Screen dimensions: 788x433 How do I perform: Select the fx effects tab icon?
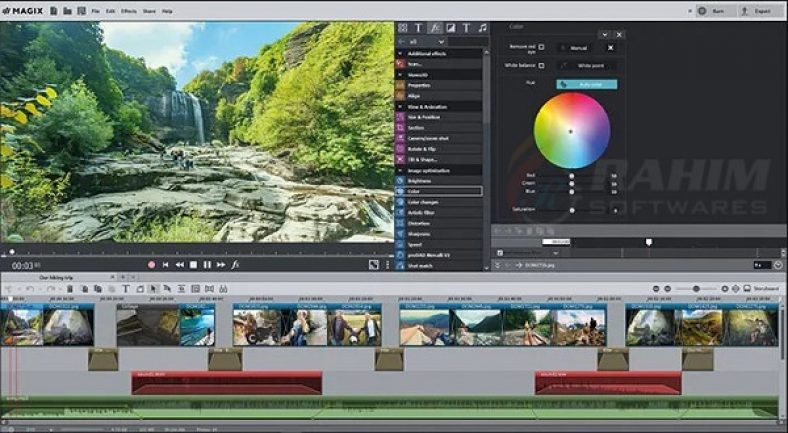tap(435, 28)
